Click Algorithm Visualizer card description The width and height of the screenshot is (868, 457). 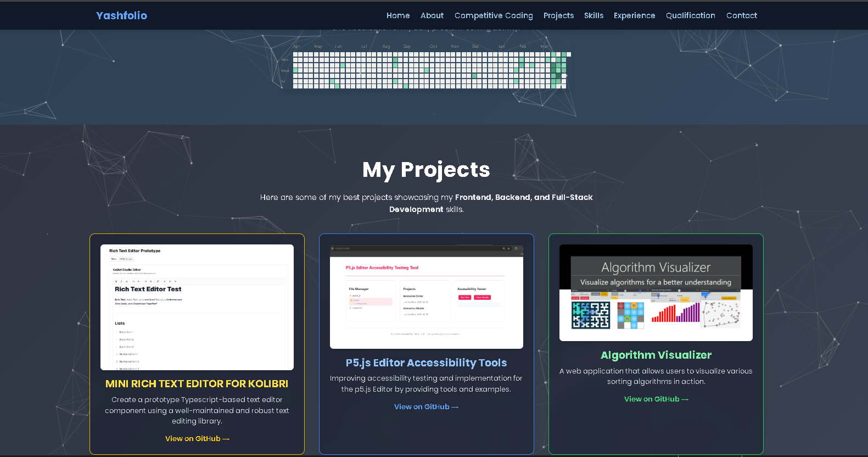click(656, 376)
